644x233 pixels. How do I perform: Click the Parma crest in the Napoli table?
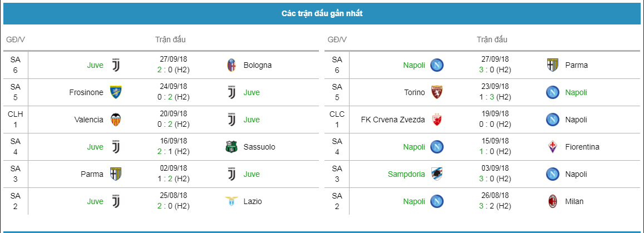(x=553, y=65)
